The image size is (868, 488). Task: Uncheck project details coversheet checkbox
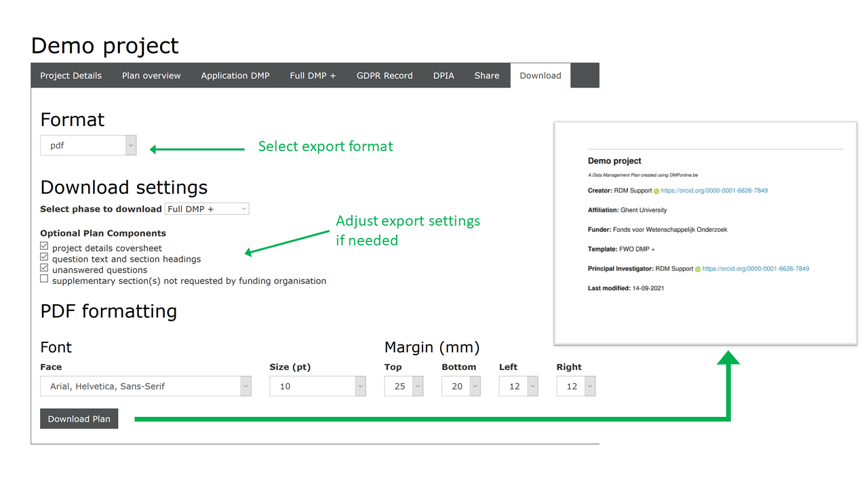pyautogui.click(x=44, y=246)
